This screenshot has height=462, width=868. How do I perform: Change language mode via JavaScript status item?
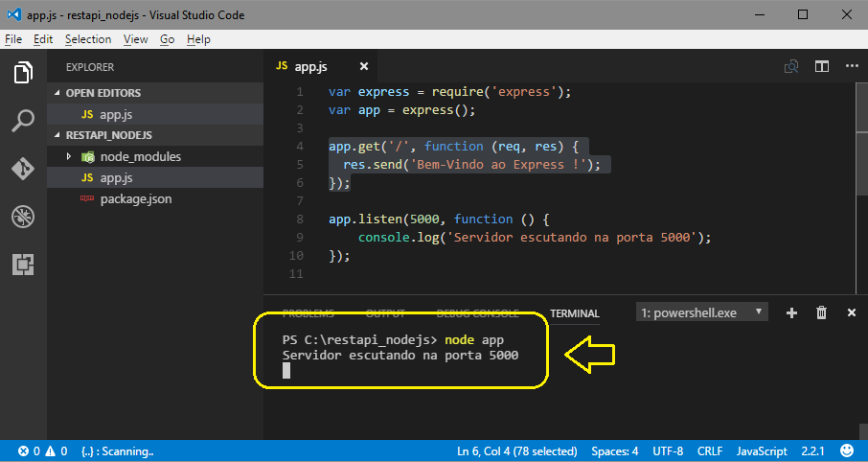coord(762,450)
